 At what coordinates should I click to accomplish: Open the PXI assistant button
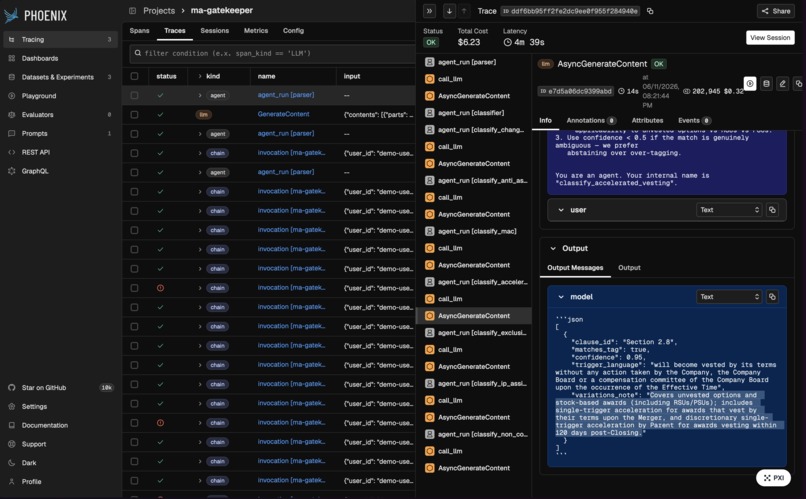[x=773, y=478]
